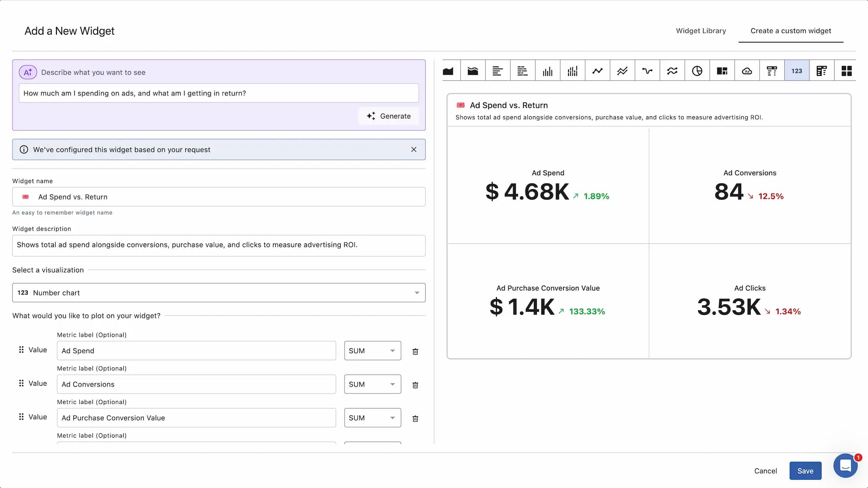Pick the line chart visualization icon

(x=598, y=70)
